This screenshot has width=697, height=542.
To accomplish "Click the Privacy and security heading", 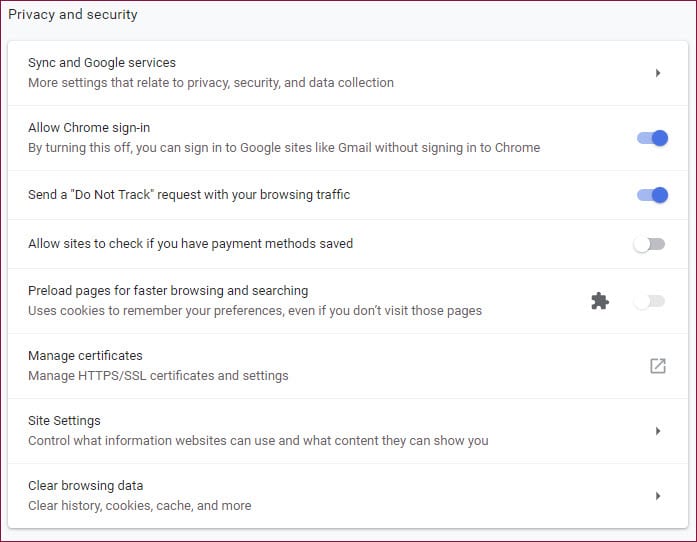I will [x=72, y=14].
